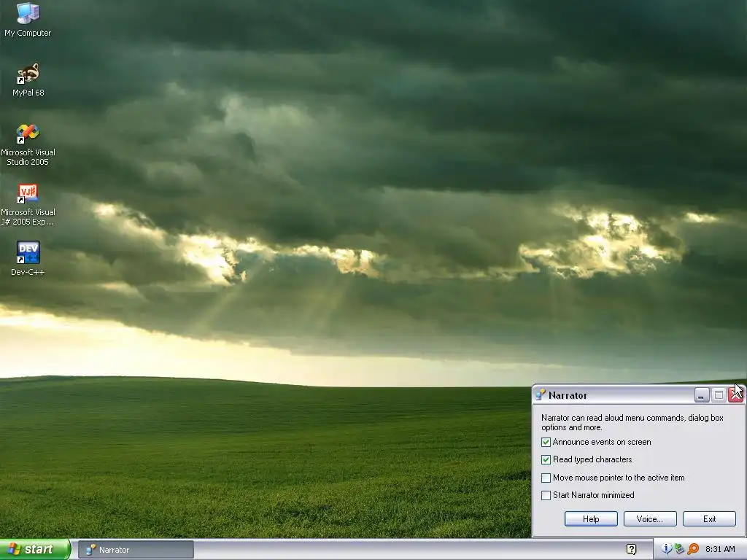The image size is (747, 560).
Task: Click the Help button in Narrator
Action: tap(591, 519)
